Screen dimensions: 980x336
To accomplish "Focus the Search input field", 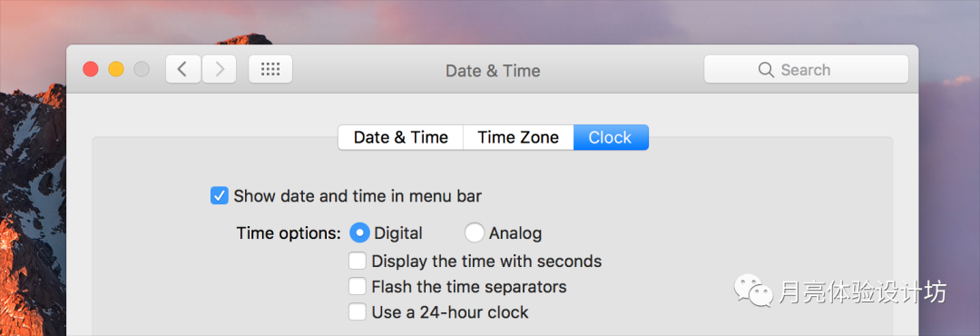I will pyautogui.click(x=807, y=69).
